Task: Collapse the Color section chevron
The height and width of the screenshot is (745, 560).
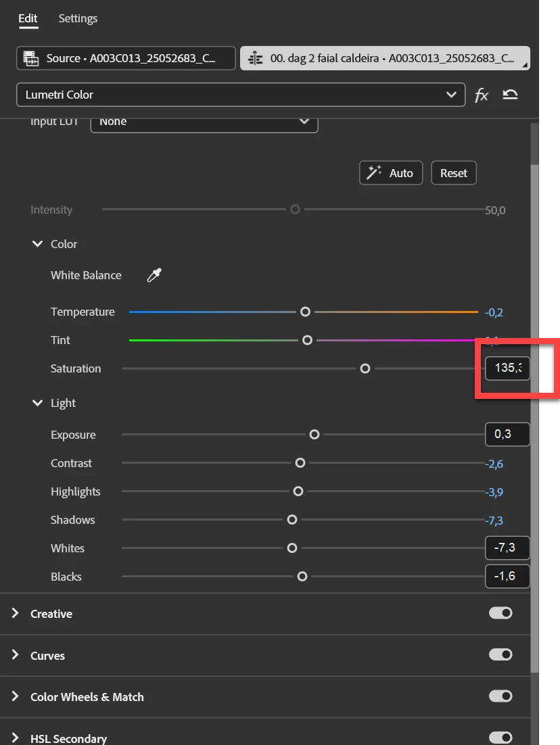Action: pos(37,244)
